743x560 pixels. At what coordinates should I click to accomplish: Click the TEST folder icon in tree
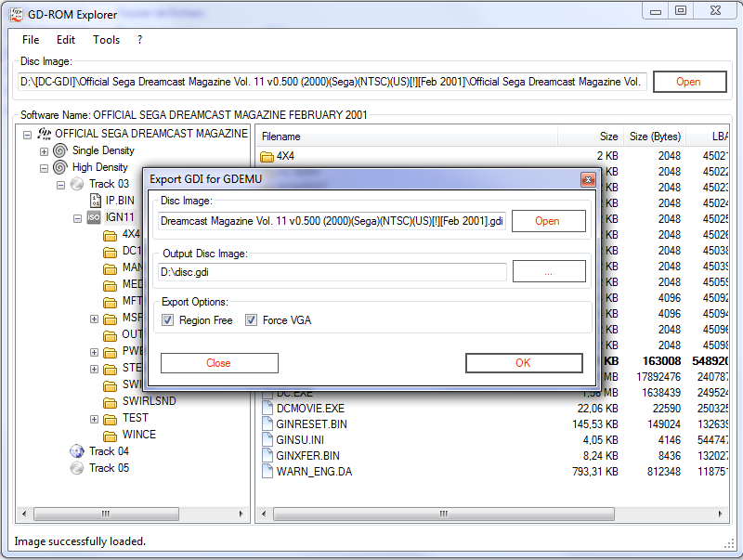click(110, 418)
